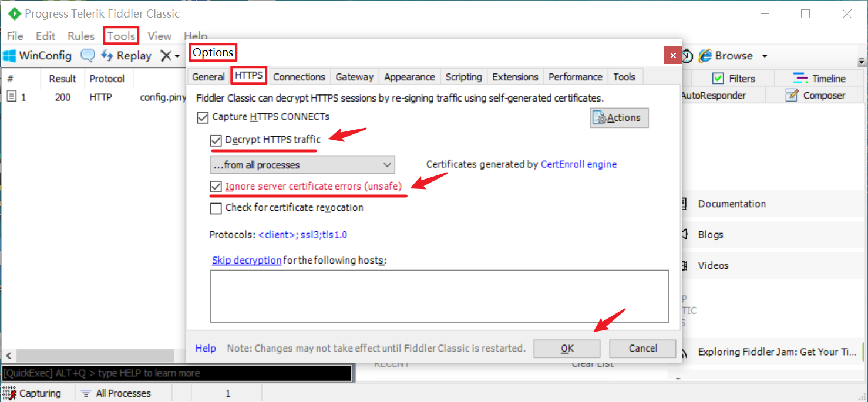Switch to the Scripting options tab
The width and height of the screenshot is (868, 402).
coord(463,77)
